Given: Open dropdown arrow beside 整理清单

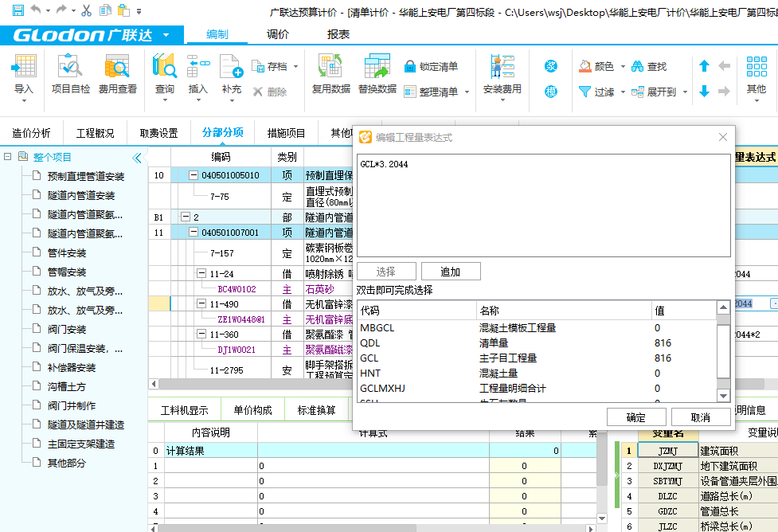Looking at the screenshot, I should click(467, 92).
